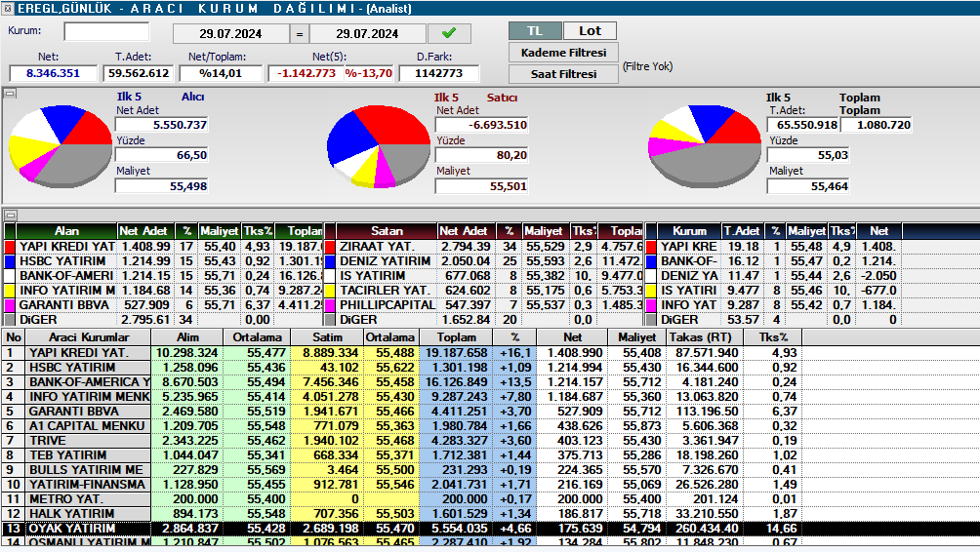Sort totals table by Kurum column
This screenshot has width=980, height=552.
tap(689, 231)
